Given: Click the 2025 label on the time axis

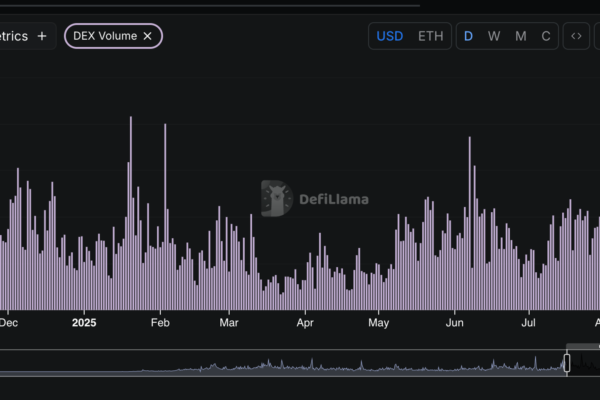Looking at the screenshot, I should tap(84, 323).
